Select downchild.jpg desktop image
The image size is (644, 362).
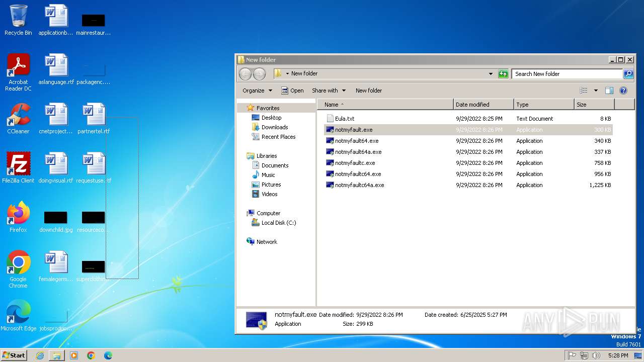click(x=56, y=222)
